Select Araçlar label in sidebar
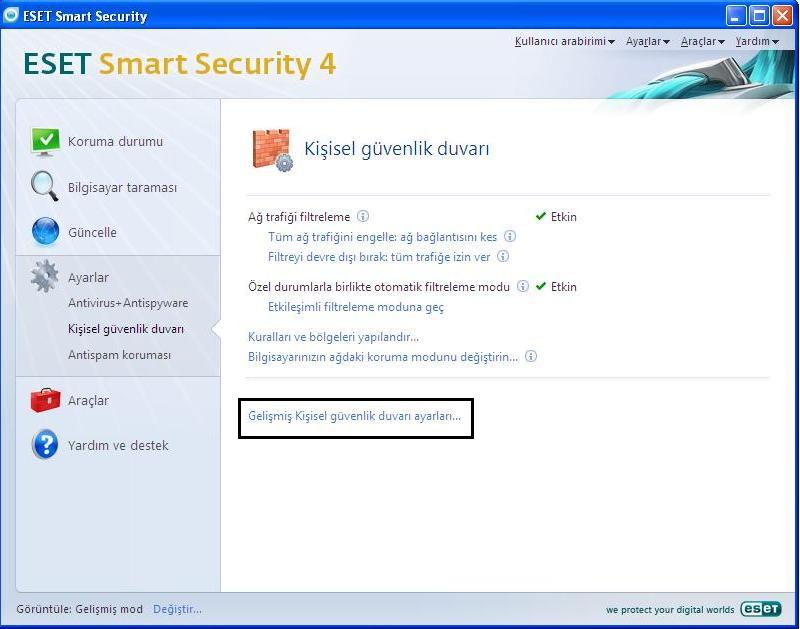 point(88,400)
